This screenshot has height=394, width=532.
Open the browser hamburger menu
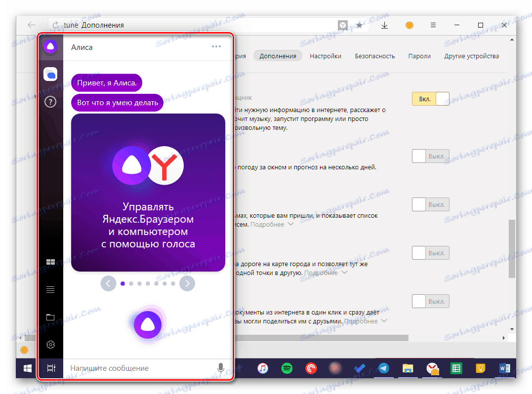[x=433, y=25]
